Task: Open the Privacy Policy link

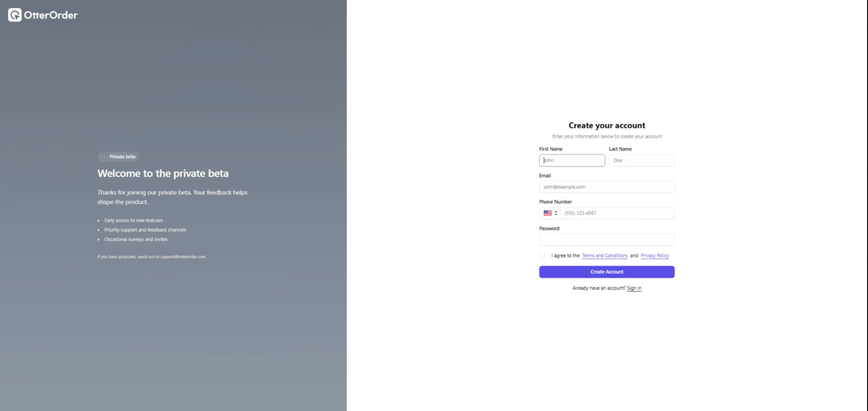Action: click(x=655, y=256)
